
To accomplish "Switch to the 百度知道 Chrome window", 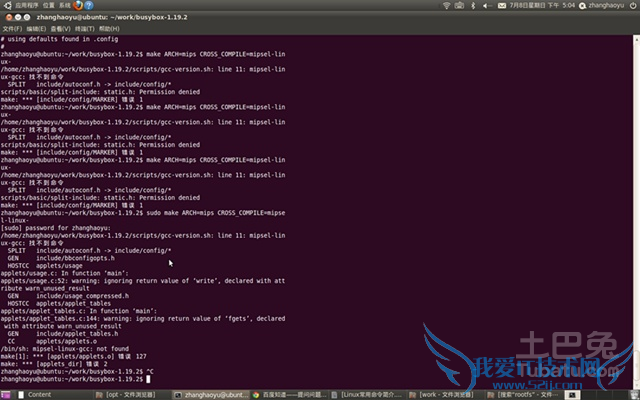I will (290, 395).
